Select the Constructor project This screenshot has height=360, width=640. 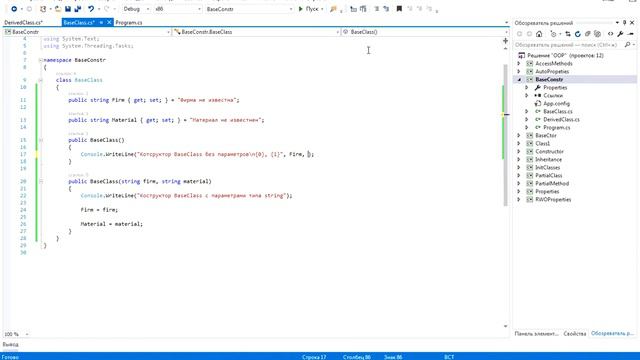(x=549, y=151)
